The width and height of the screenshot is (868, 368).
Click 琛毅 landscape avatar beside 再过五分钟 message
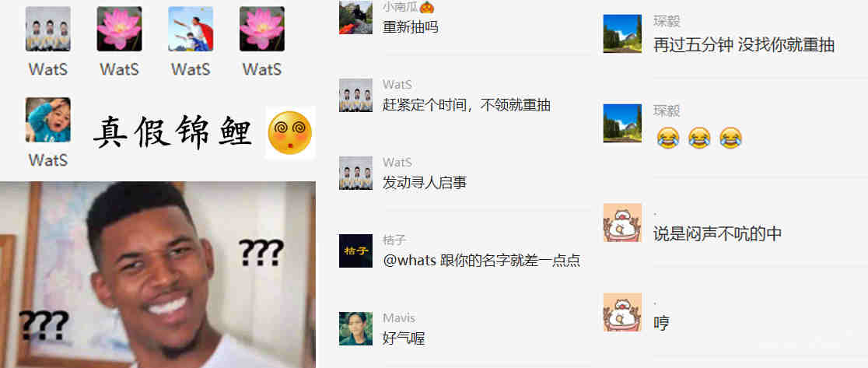click(x=622, y=33)
